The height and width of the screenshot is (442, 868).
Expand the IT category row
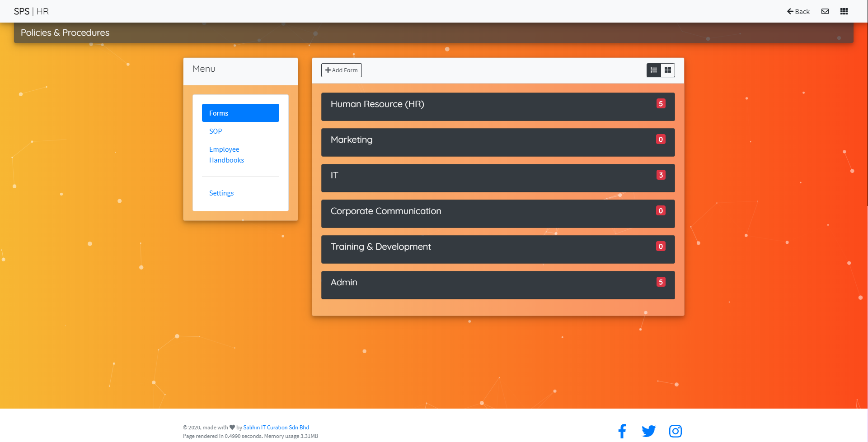498,178
